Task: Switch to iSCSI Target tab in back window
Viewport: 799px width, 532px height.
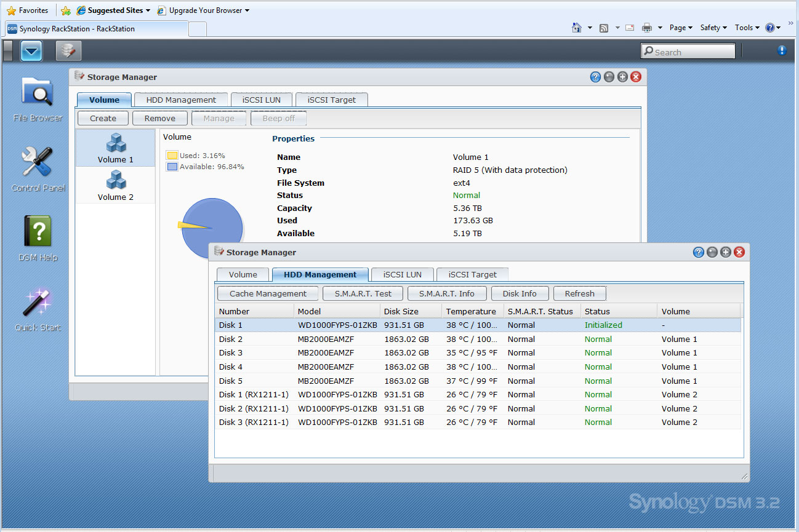Action: [331, 100]
